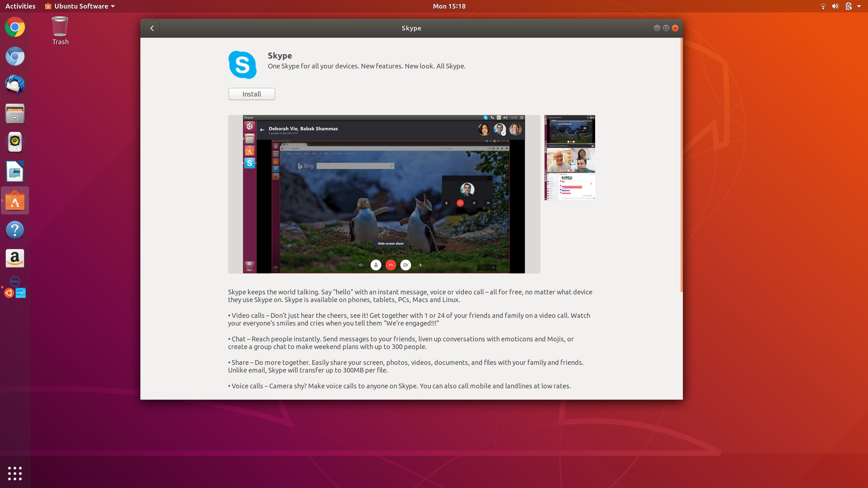Click the Skype app logo icon

(242, 65)
